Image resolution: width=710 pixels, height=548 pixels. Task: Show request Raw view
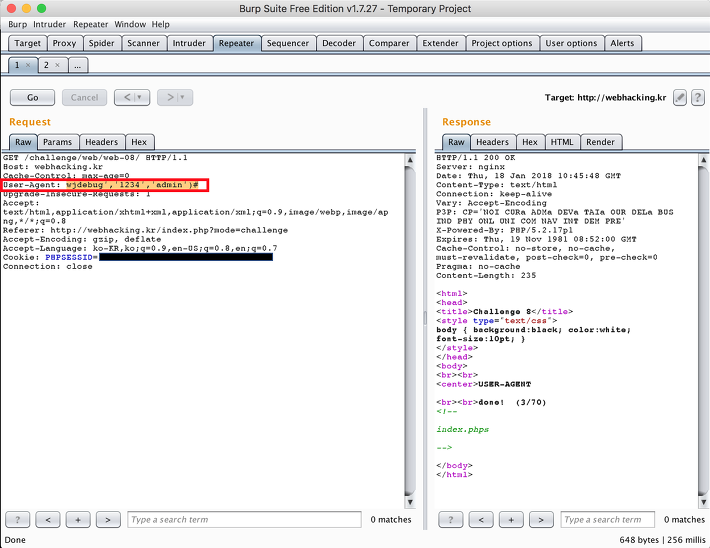pos(23,142)
